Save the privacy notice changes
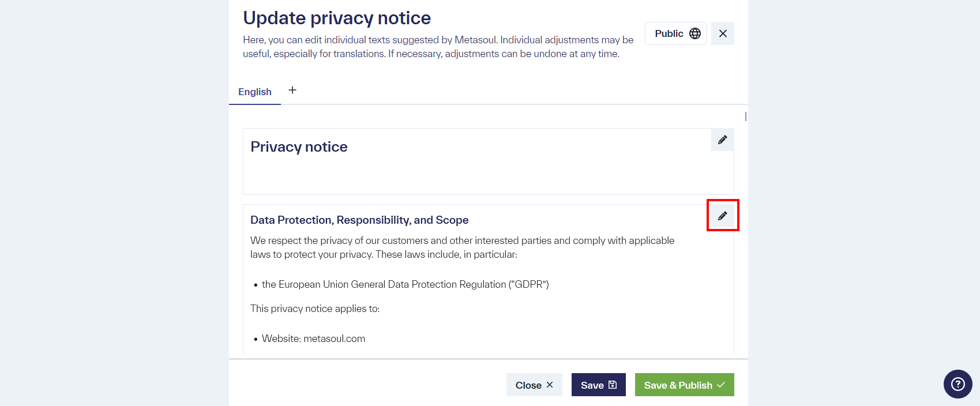Viewport: 980px width, 406px height. (x=598, y=385)
